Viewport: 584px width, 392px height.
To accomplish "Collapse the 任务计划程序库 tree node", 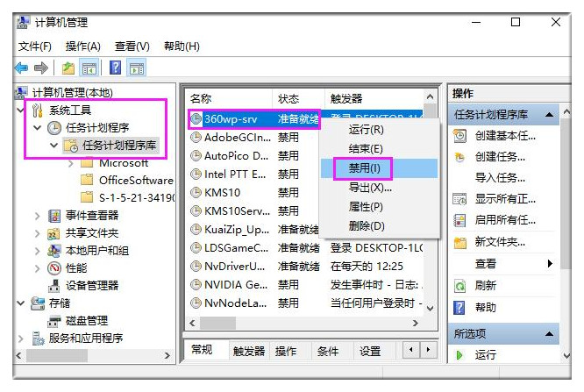I will pos(54,146).
